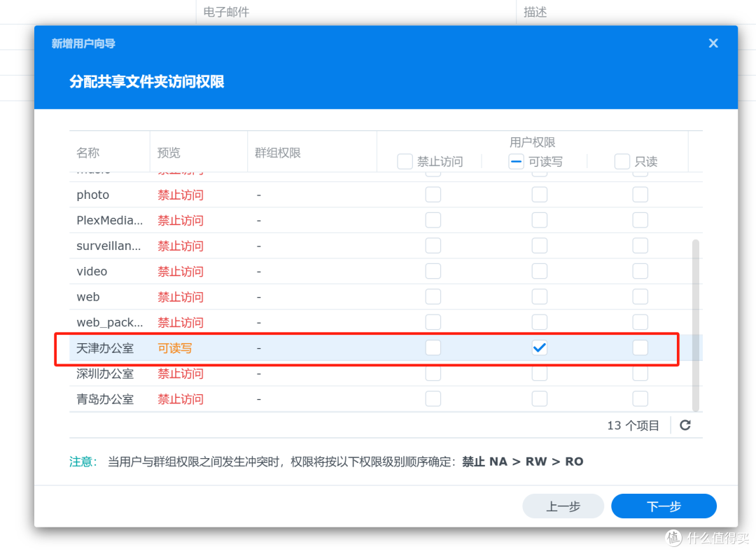Click the 13 个项目 count label
Image resolution: width=756 pixels, height=554 pixels.
coord(633,425)
